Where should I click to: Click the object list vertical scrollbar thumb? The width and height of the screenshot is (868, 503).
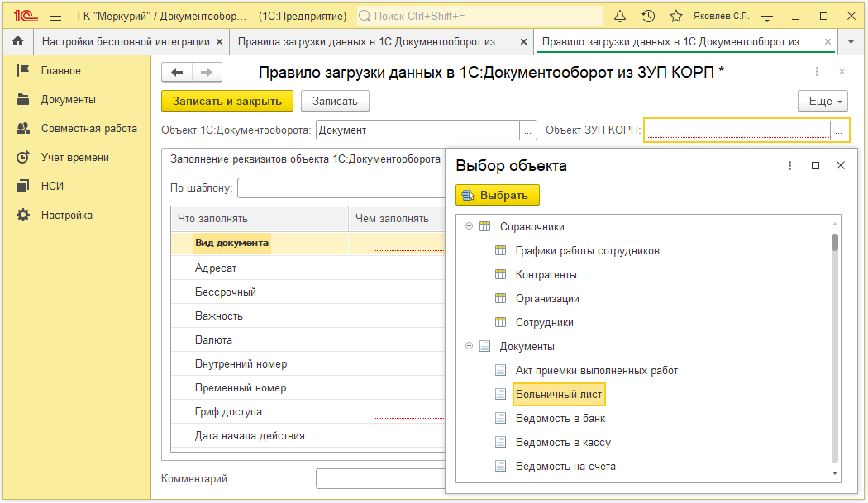(835, 242)
